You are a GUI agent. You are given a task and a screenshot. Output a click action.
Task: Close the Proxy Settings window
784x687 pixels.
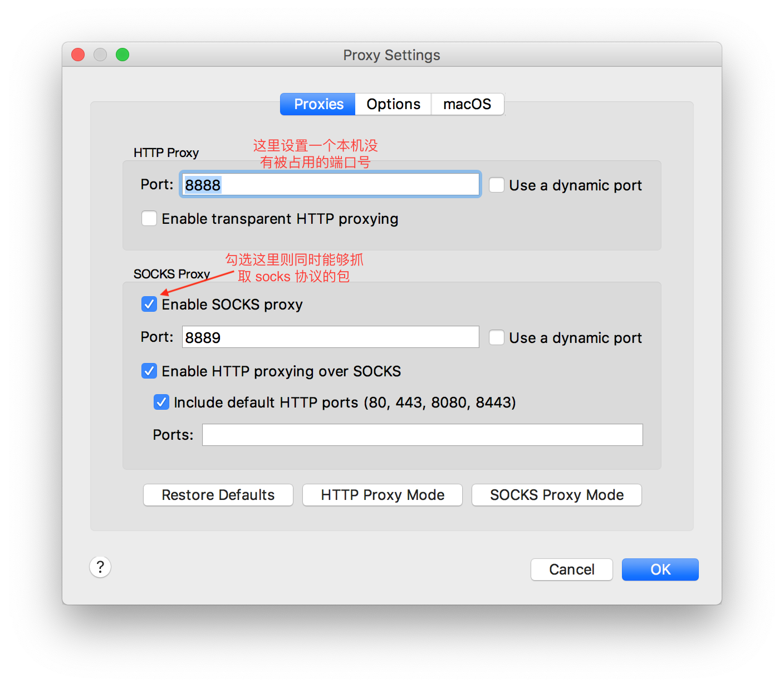(x=78, y=55)
